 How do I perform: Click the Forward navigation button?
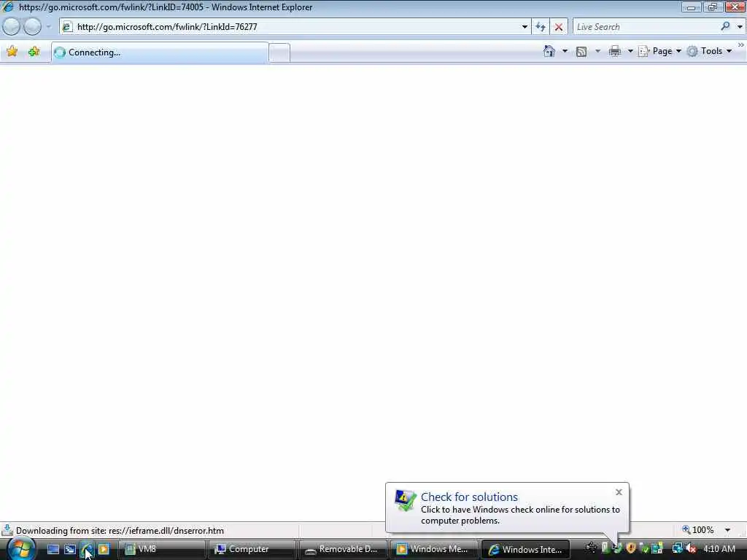tap(32, 27)
